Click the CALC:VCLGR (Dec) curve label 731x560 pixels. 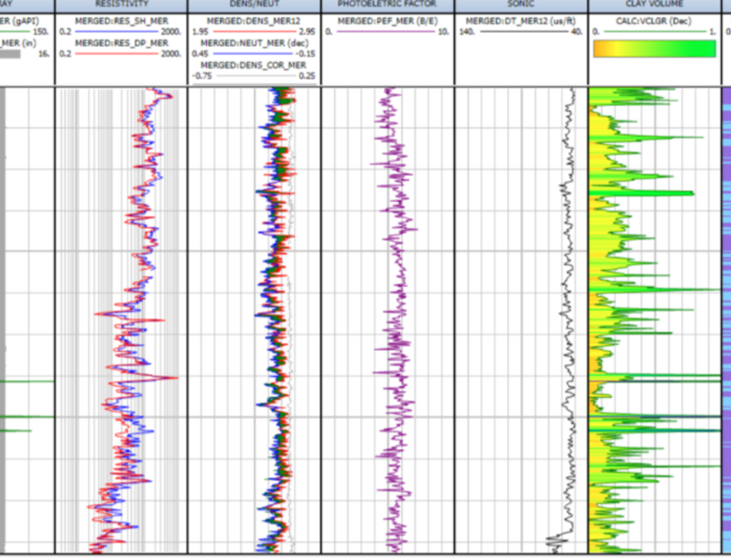click(x=655, y=19)
